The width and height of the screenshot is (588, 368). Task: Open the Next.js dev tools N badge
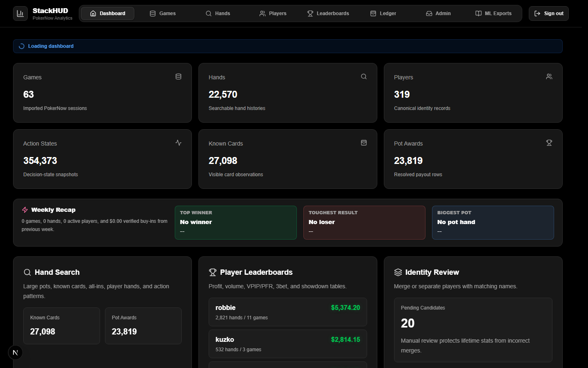click(x=16, y=352)
